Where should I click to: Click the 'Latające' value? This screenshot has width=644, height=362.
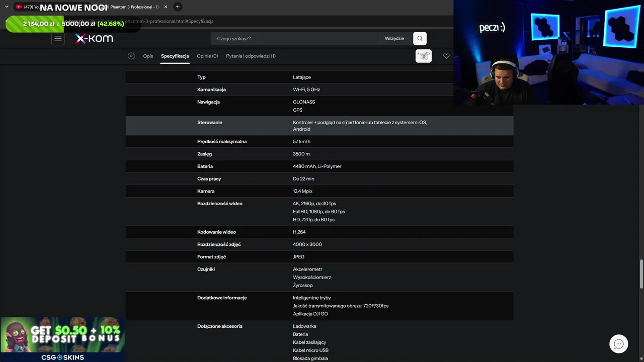tap(302, 77)
